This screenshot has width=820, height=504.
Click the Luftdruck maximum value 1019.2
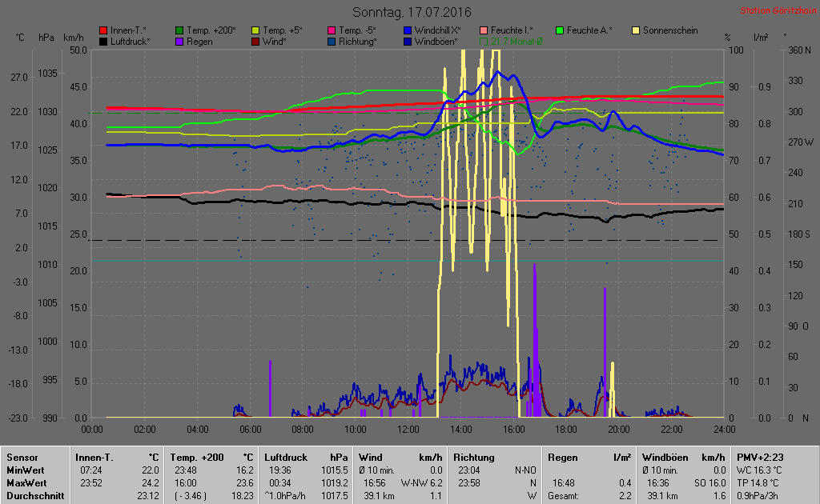[x=335, y=483]
